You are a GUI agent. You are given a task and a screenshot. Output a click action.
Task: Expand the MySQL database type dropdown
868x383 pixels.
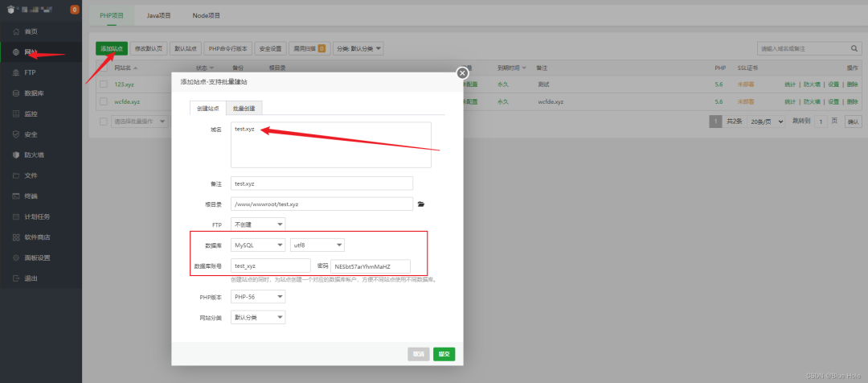click(257, 245)
